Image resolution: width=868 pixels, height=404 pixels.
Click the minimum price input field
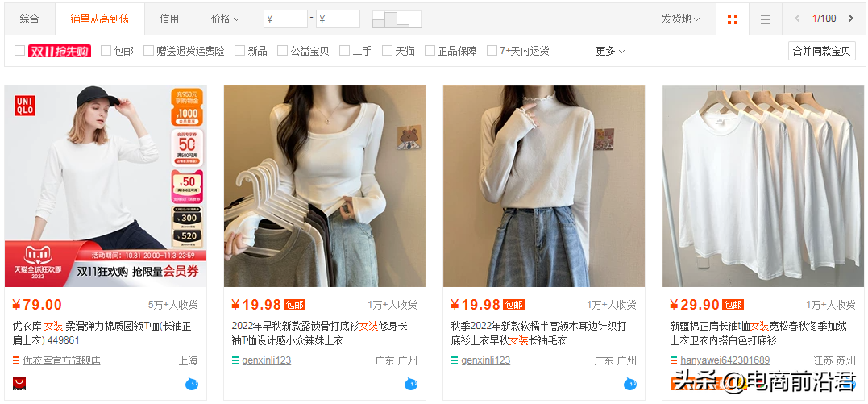(x=285, y=19)
